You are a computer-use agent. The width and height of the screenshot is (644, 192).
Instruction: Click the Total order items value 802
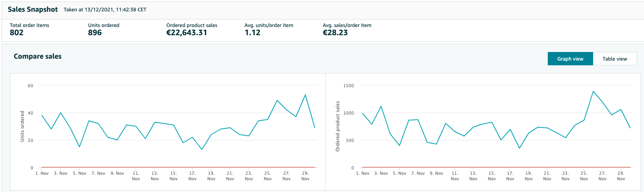click(17, 33)
